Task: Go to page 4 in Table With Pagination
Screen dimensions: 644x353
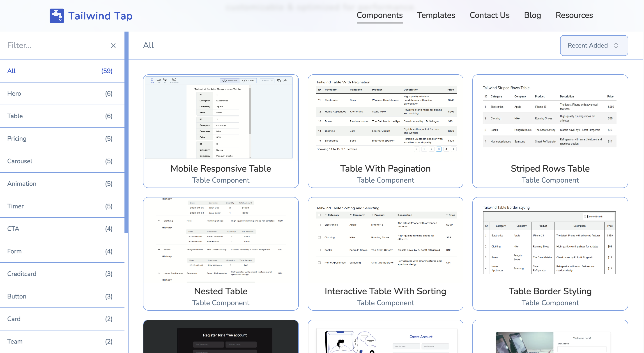Action: tap(446, 149)
